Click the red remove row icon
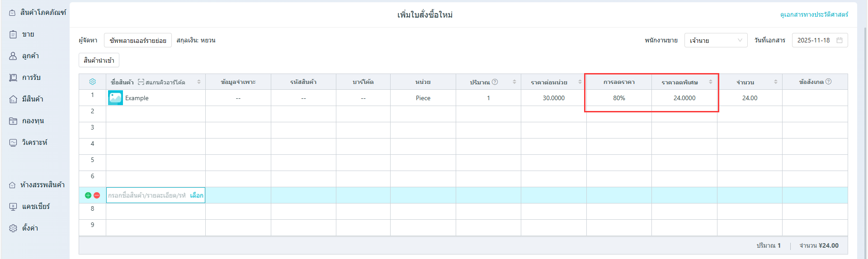This screenshot has width=868, height=259. [x=97, y=195]
